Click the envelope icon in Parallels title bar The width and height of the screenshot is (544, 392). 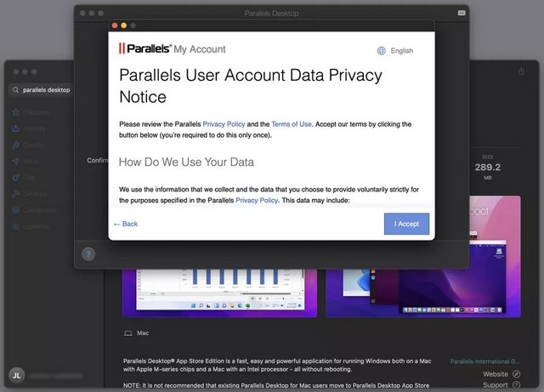pyautogui.click(x=462, y=14)
